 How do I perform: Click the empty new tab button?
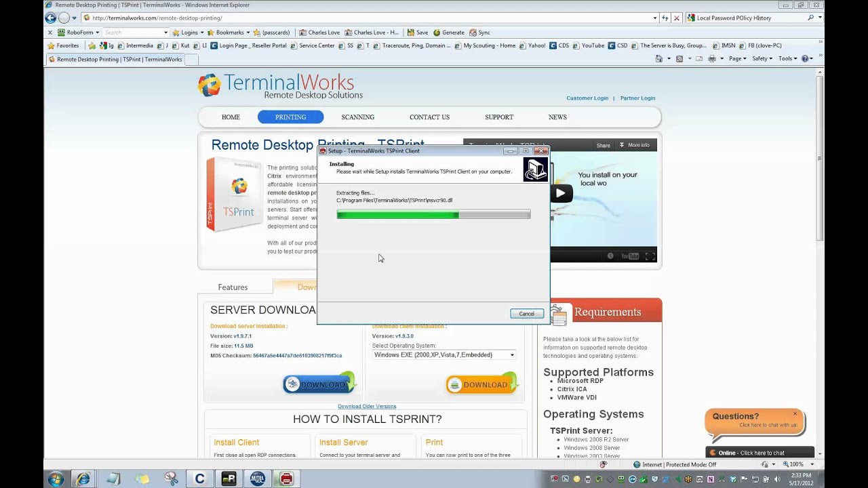192,60
